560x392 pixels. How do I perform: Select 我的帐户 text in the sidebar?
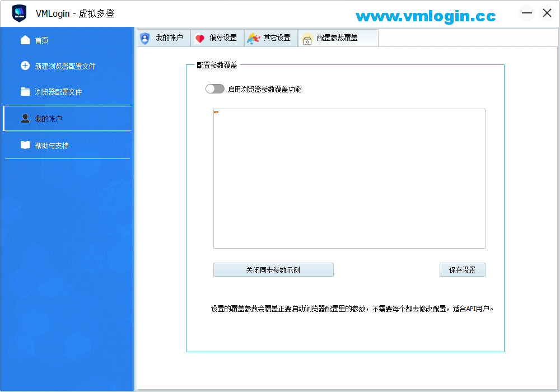point(48,119)
